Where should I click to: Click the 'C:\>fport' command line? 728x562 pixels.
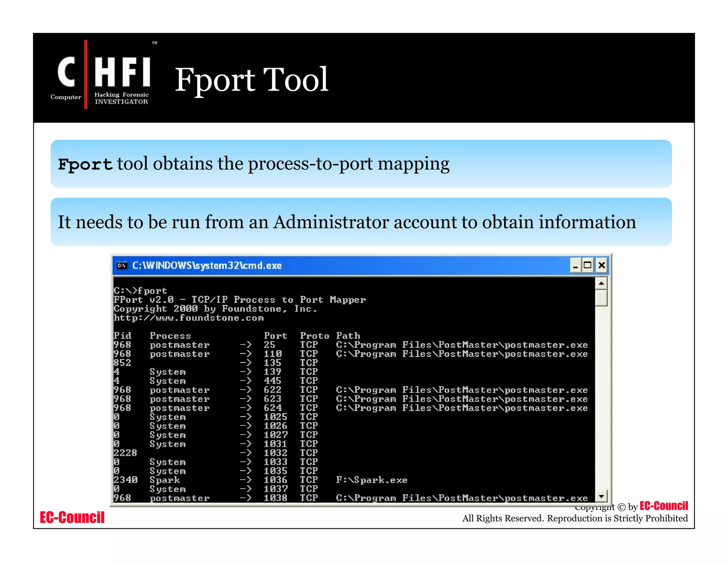[140, 291]
